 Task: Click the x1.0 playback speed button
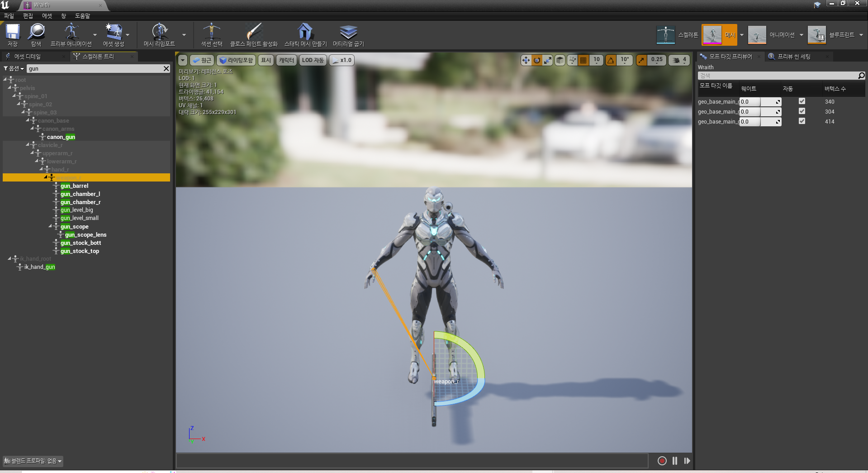point(342,60)
